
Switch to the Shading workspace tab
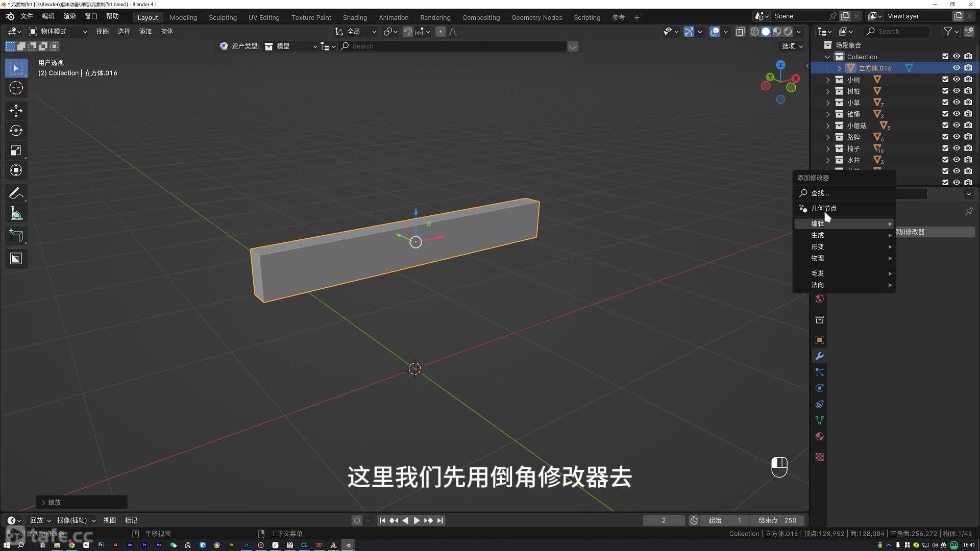pos(355,17)
